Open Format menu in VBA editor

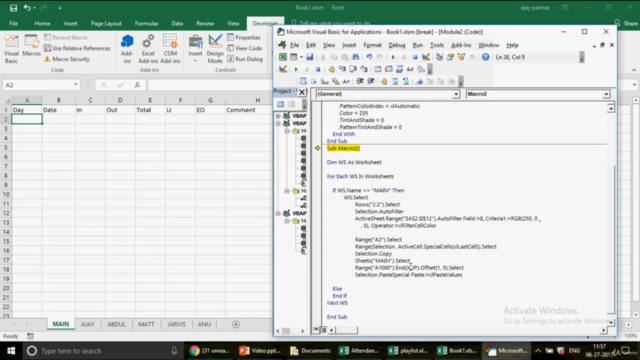point(372,45)
